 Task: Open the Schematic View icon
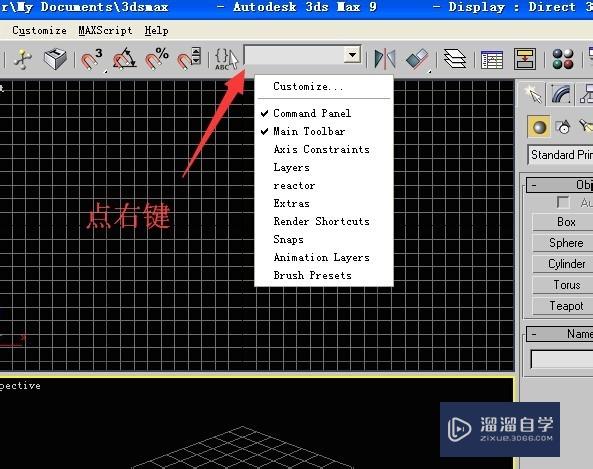525,59
